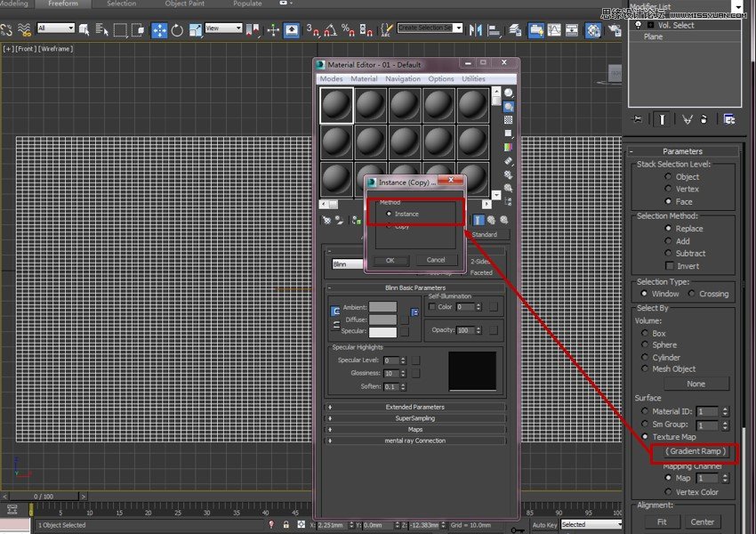This screenshot has width=756, height=534.
Task: Open the Modes menu in Material Editor
Action: [331, 78]
